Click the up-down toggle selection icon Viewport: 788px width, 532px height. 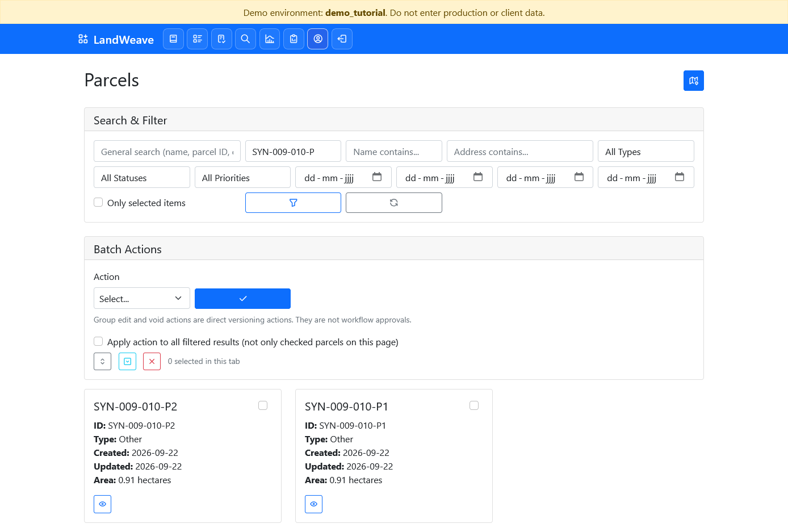tap(102, 362)
